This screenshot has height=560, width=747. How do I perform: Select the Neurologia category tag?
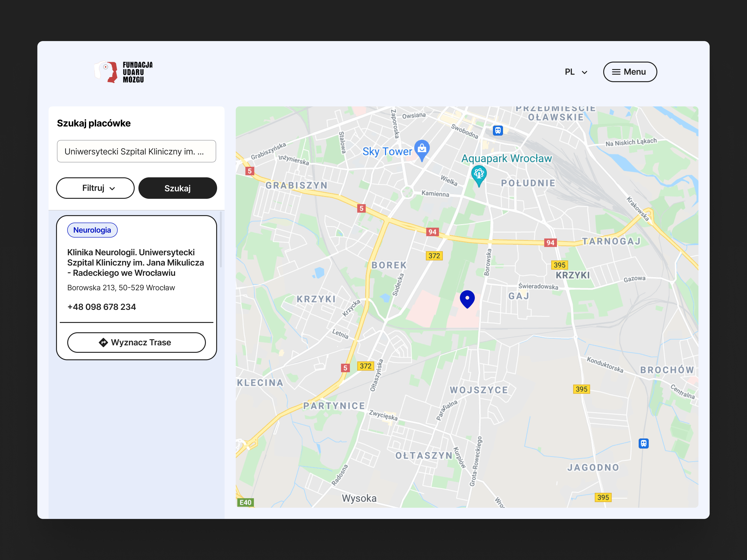[92, 230]
